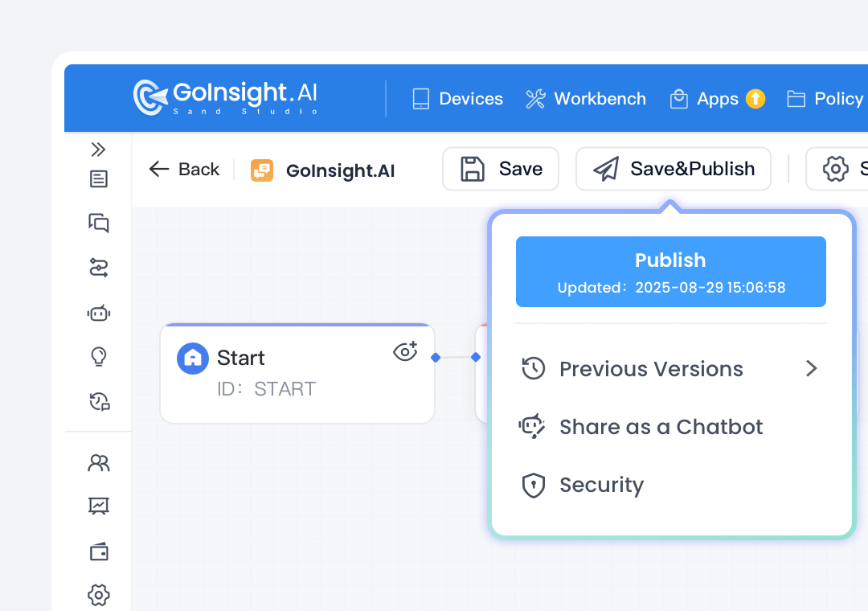
Task: Open the history chat sidebar icon
Action: [x=98, y=401]
